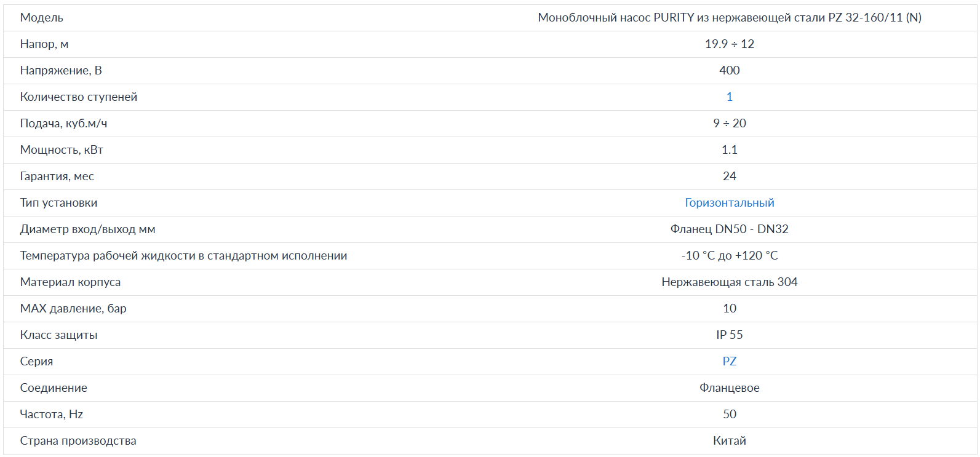Click the country value 'Китай'
The height and width of the screenshot is (457, 980).
pyautogui.click(x=729, y=441)
